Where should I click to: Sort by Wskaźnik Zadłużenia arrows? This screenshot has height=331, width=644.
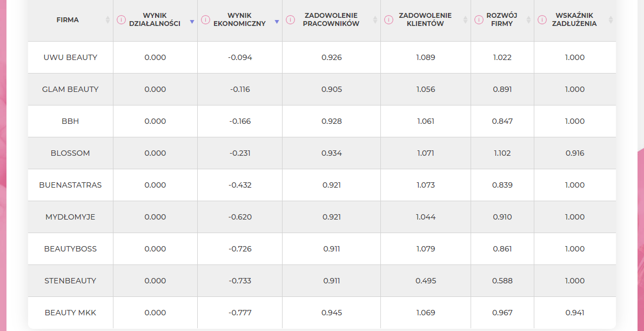[x=611, y=19]
